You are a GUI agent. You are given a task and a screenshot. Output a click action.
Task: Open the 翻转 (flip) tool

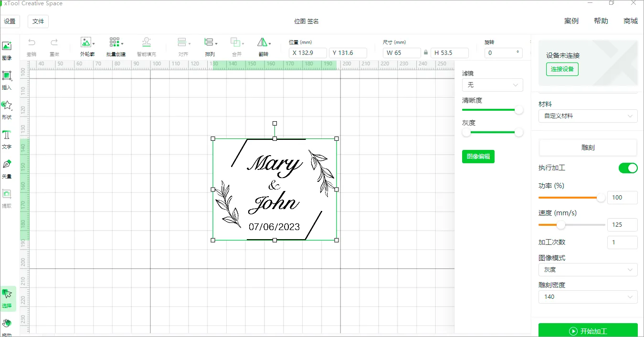coord(264,47)
